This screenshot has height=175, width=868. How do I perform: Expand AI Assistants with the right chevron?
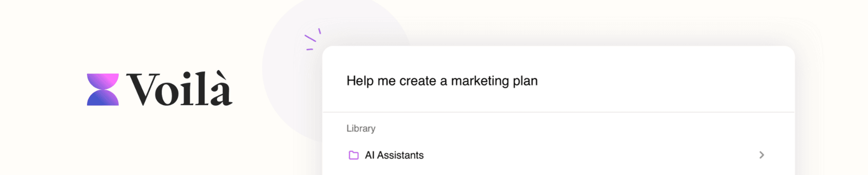762,155
